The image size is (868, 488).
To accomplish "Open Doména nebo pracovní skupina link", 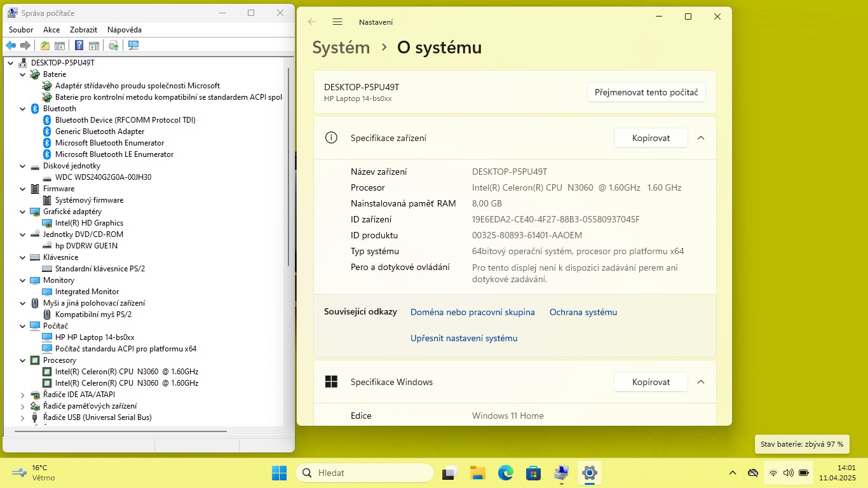I will click(x=473, y=312).
